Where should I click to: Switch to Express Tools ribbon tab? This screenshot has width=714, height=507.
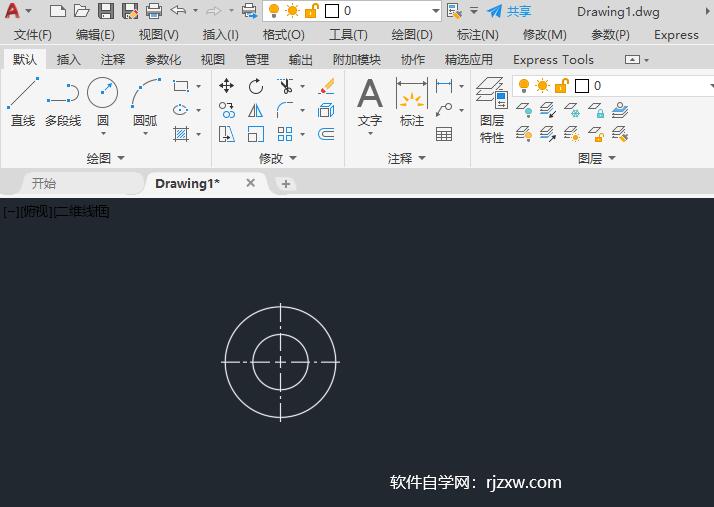[x=553, y=59]
